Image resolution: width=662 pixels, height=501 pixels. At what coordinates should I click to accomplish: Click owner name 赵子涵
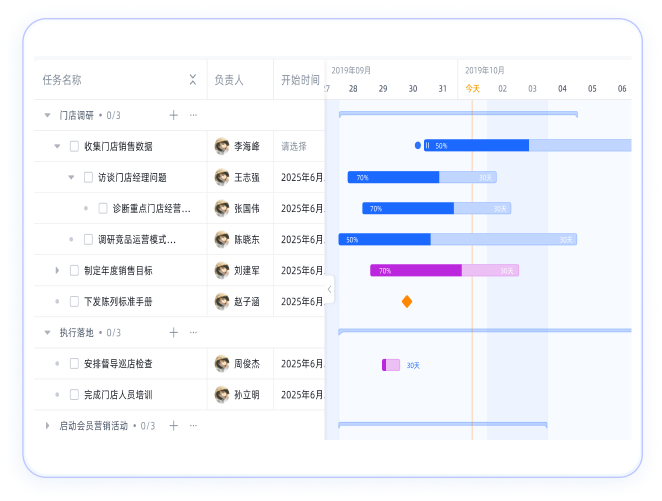coord(247,301)
